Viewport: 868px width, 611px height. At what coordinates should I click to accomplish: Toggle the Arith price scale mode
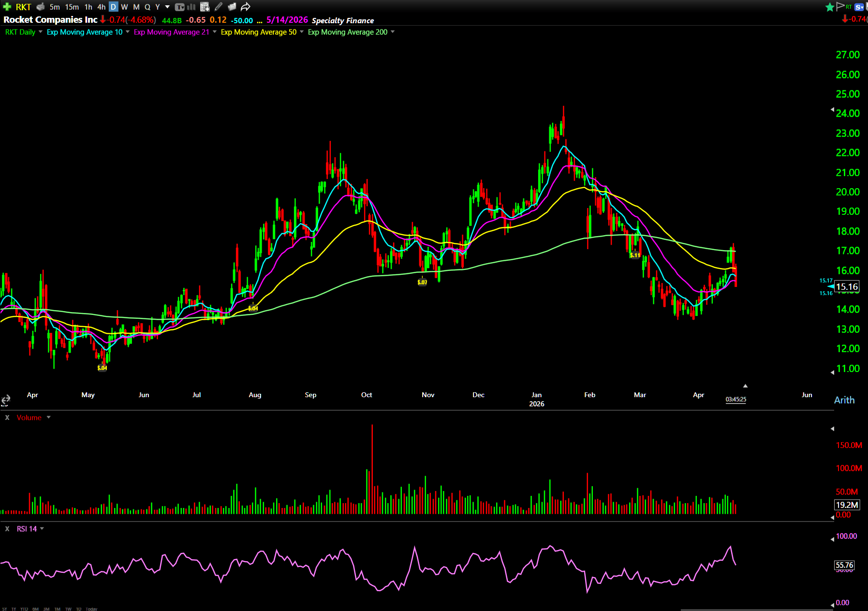point(844,400)
